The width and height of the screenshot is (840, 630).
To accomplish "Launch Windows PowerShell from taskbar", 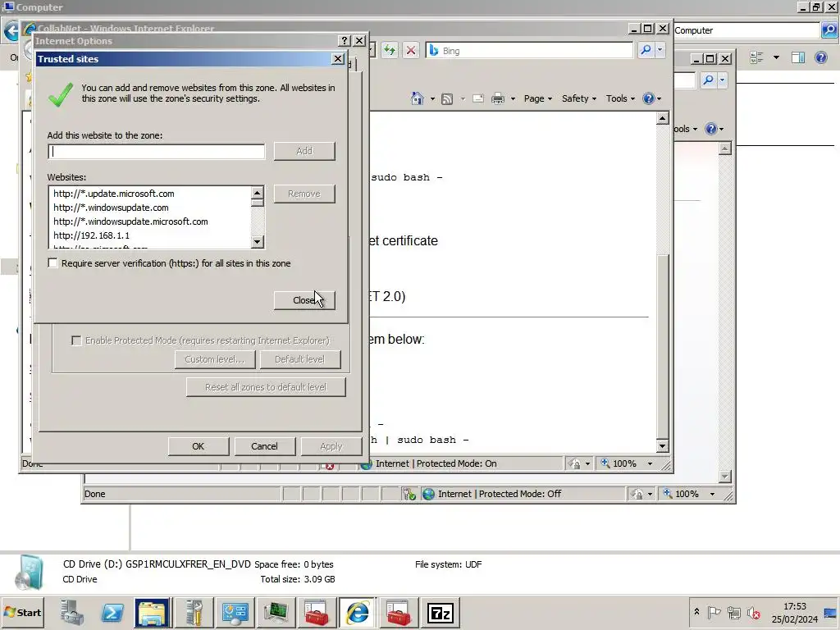I will [x=112, y=612].
